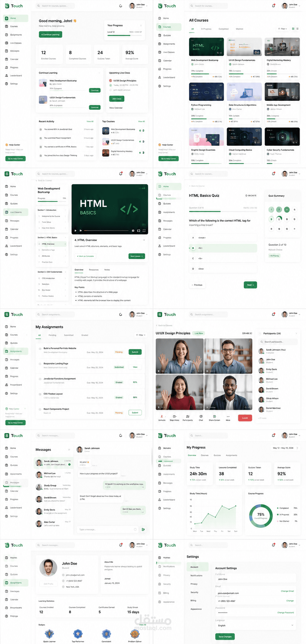The width and height of the screenshot is (306, 644).
Task: Open the bell icon on the My Assignments screen
Action: coord(121,314)
